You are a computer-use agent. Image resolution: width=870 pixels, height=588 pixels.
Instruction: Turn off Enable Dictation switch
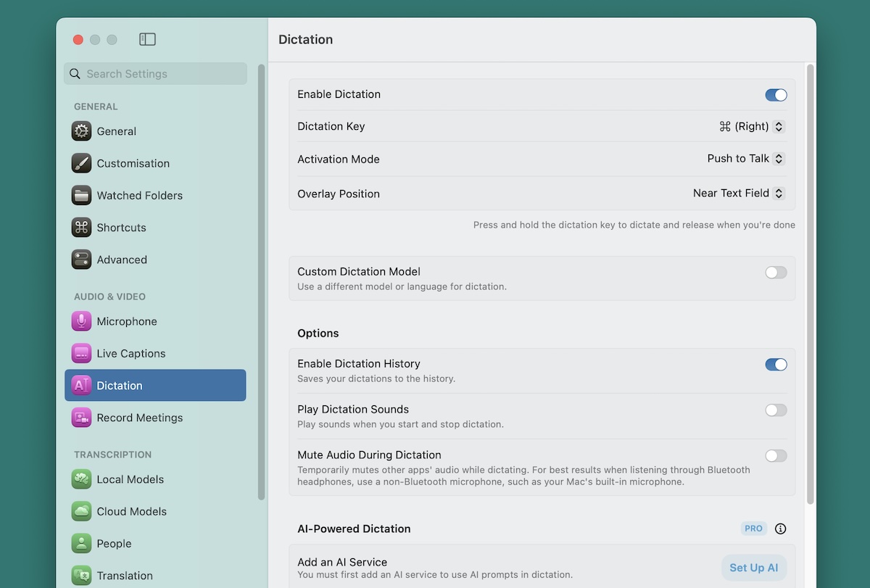(776, 95)
